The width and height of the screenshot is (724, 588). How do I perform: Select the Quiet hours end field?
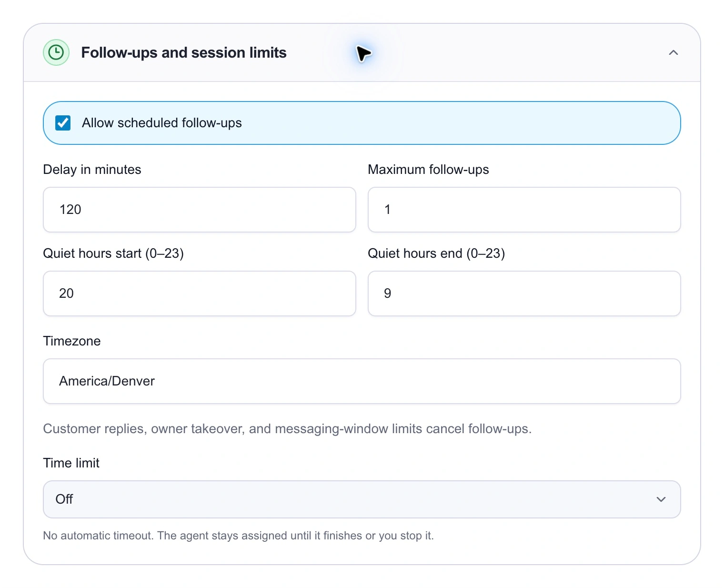point(524,294)
